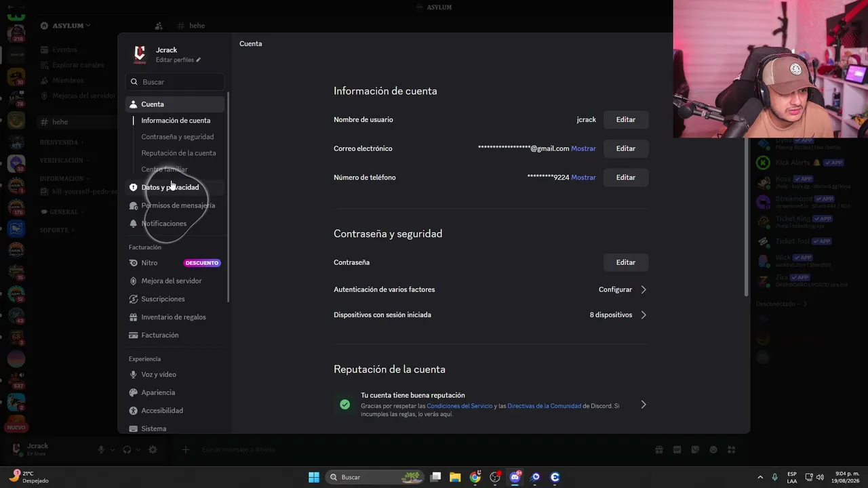868x488 pixels.
Task: Open the taskbar weather widget
Action: click(28, 477)
